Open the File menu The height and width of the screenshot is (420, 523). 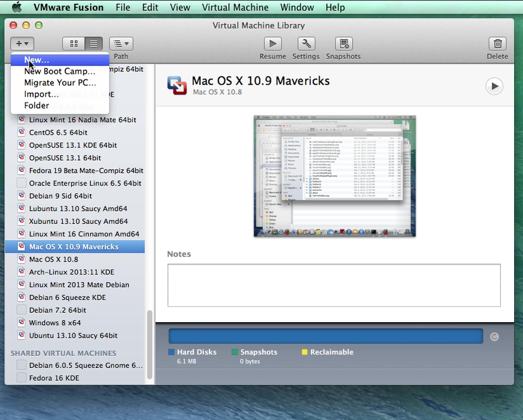[123, 7]
